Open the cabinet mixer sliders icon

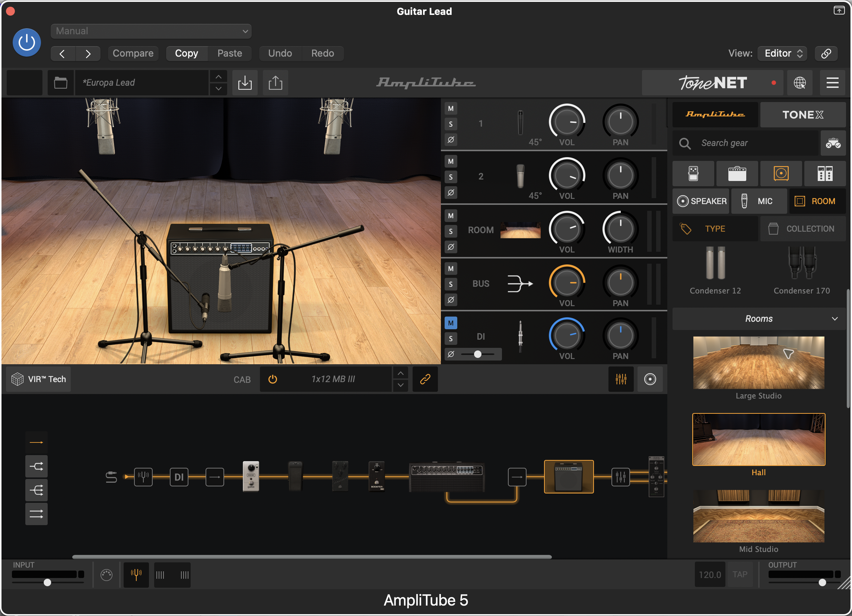tap(621, 379)
